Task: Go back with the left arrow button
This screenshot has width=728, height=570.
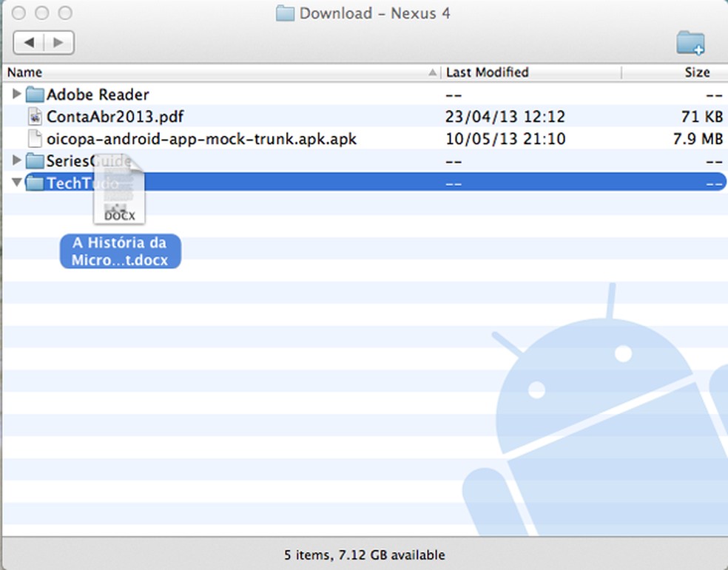Action: (x=29, y=43)
